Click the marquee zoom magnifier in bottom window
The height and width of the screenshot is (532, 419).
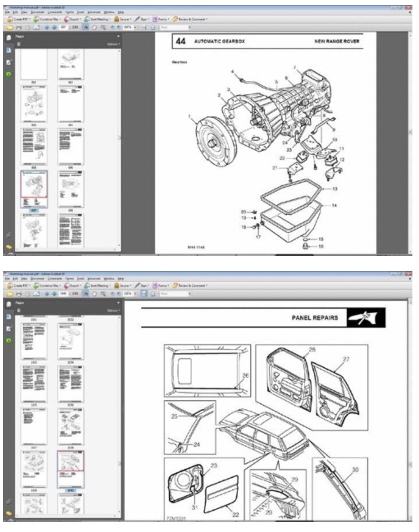tap(103, 294)
